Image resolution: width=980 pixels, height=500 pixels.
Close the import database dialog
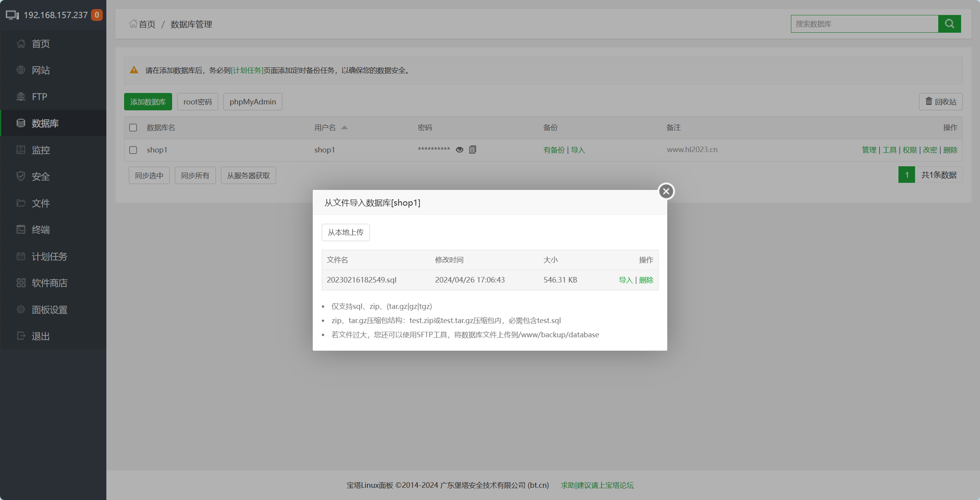666,191
